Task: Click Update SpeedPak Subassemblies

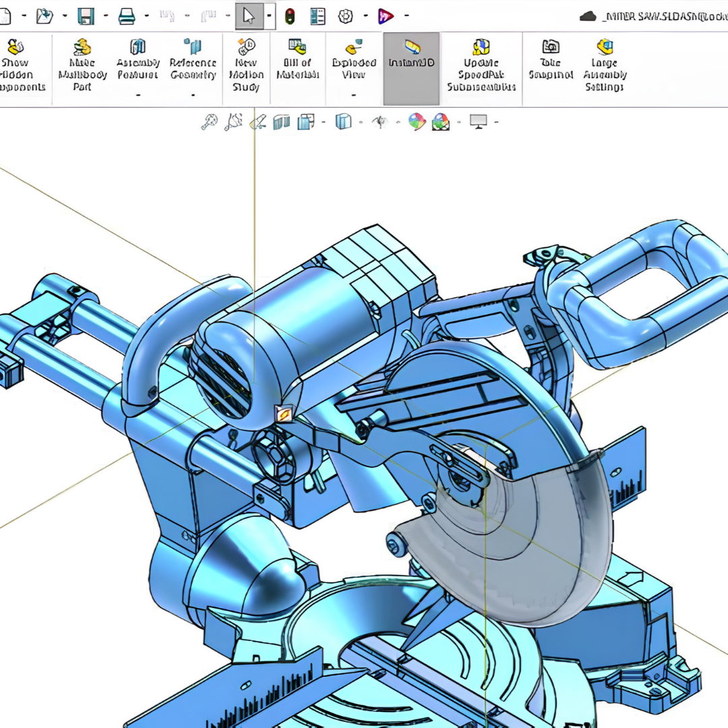Action: tap(481, 65)
